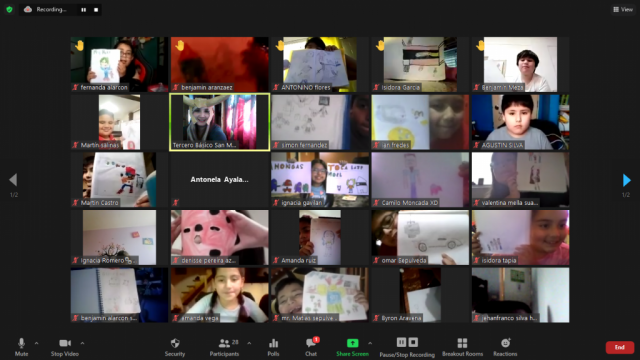Viewport: 640px width, 360px height.
Task: Mute the microphone
Action: [x=21, y=347]
